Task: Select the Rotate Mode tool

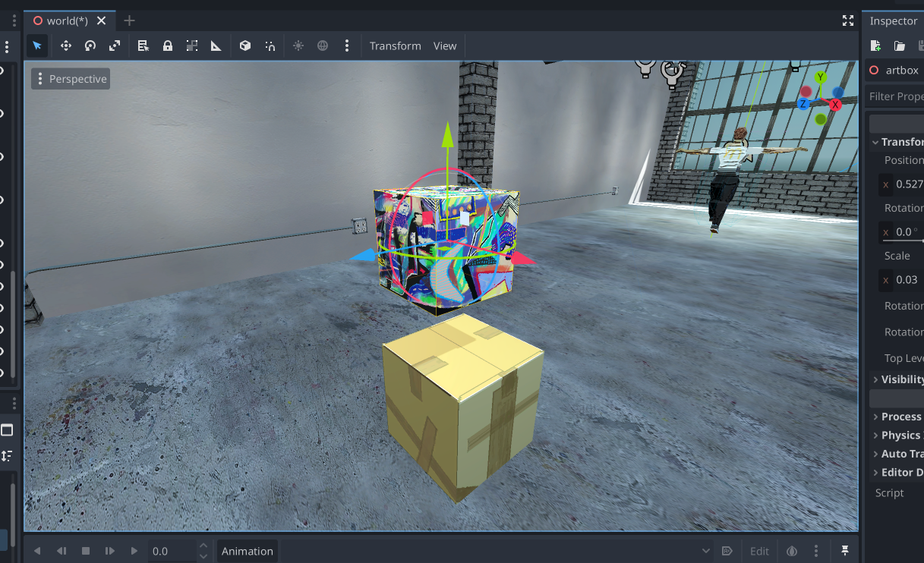Action: (x=90, y=46)
